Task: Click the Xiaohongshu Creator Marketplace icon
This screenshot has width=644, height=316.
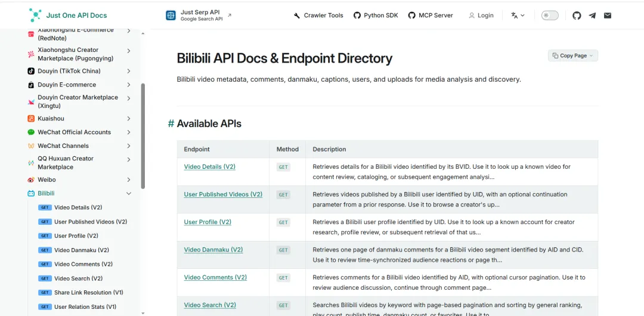Action: click(x=31, y=54)
